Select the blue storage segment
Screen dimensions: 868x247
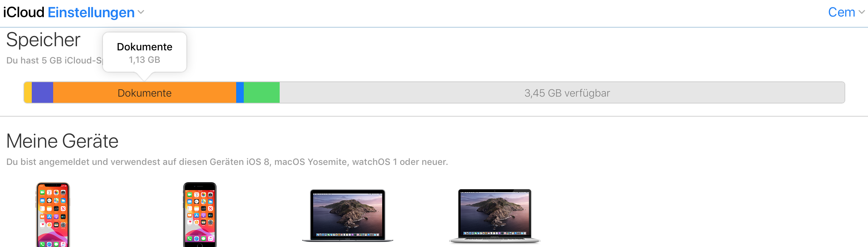(x=240, y=92)
